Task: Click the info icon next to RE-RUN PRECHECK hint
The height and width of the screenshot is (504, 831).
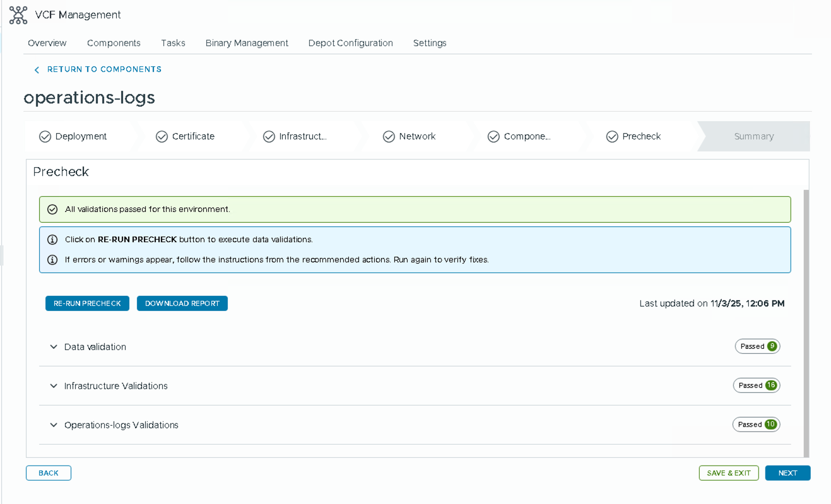Action: [53, 240]
